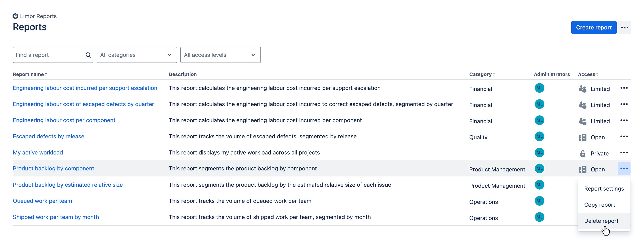Click the Administrators column header

[552, 74]
